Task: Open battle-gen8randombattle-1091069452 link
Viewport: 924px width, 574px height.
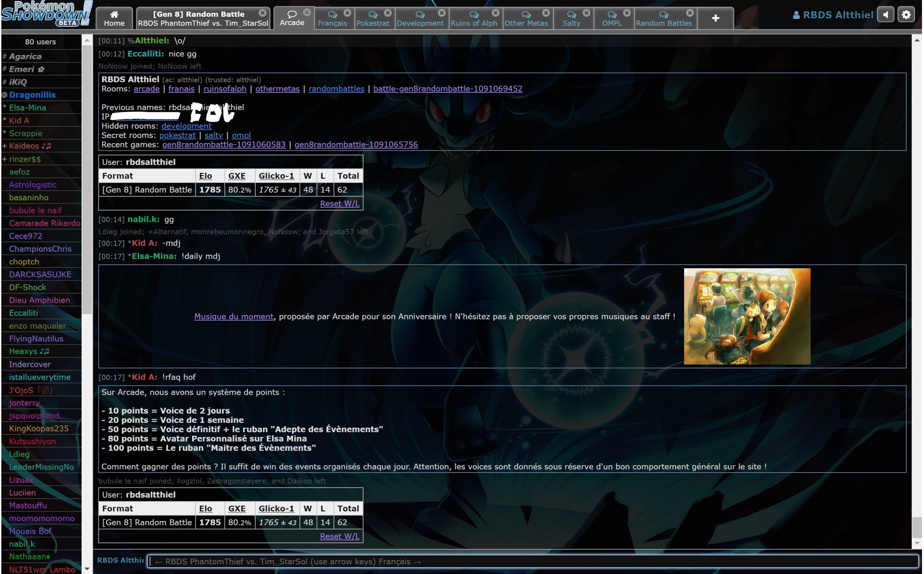Action: [448, 89]
